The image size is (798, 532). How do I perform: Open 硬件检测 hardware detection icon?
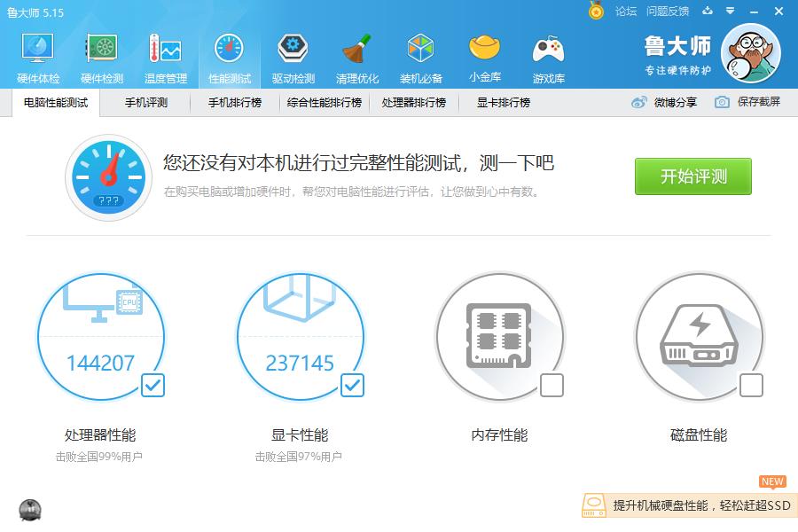[x=102, y=49]
